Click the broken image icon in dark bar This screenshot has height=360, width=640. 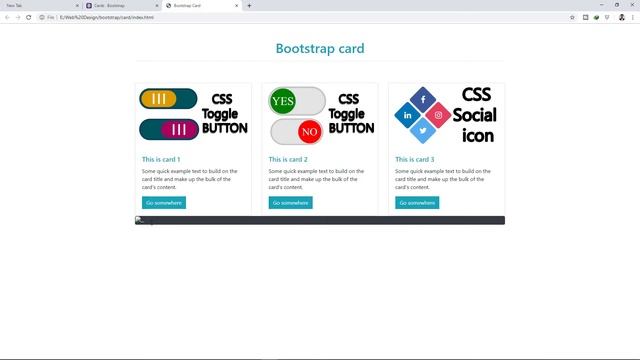(140, 220)
